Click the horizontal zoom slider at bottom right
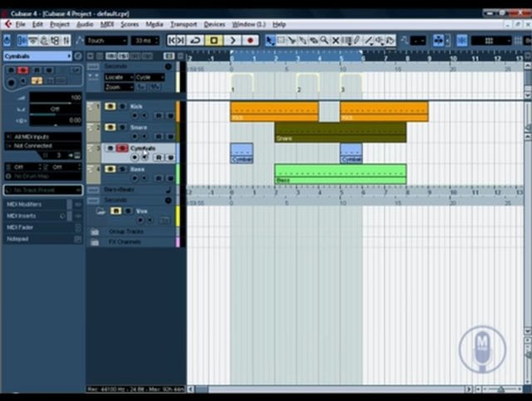The height and width of the screenshot is (401, 532). pyautogui.click(x=502, y=389)
